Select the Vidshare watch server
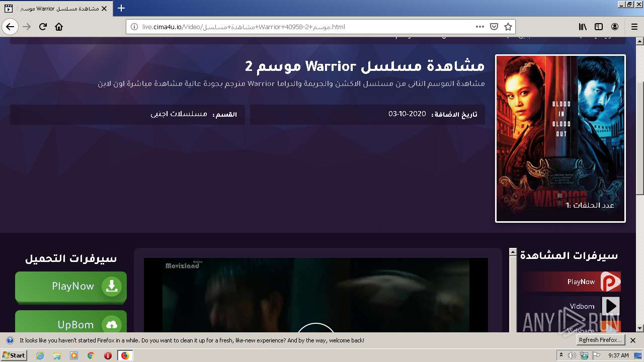Image resolution: width=644 pixels, height=362 pixels. [570, 328]
